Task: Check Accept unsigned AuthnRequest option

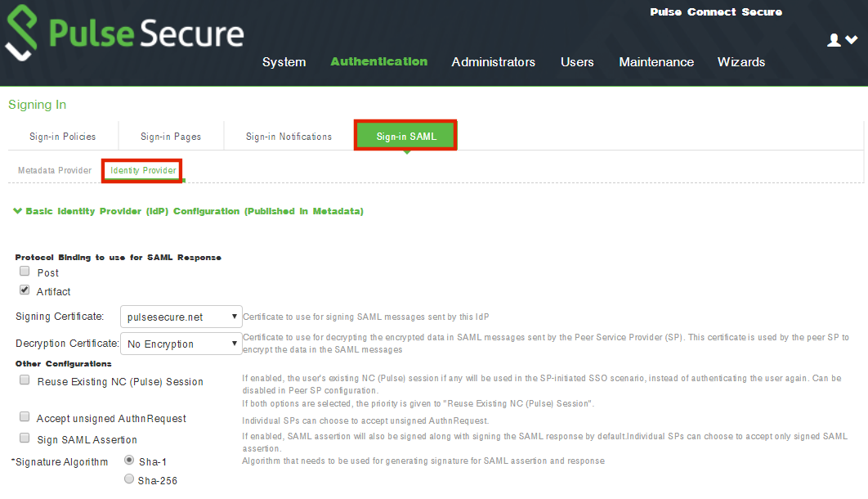Action: (x=25, y=417)
